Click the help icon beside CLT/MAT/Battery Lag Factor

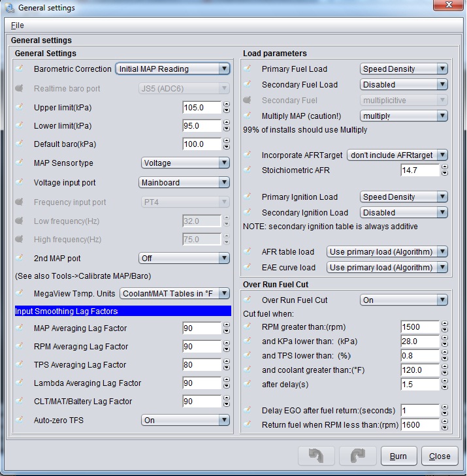pyautogui.click(x=20, y=401)
